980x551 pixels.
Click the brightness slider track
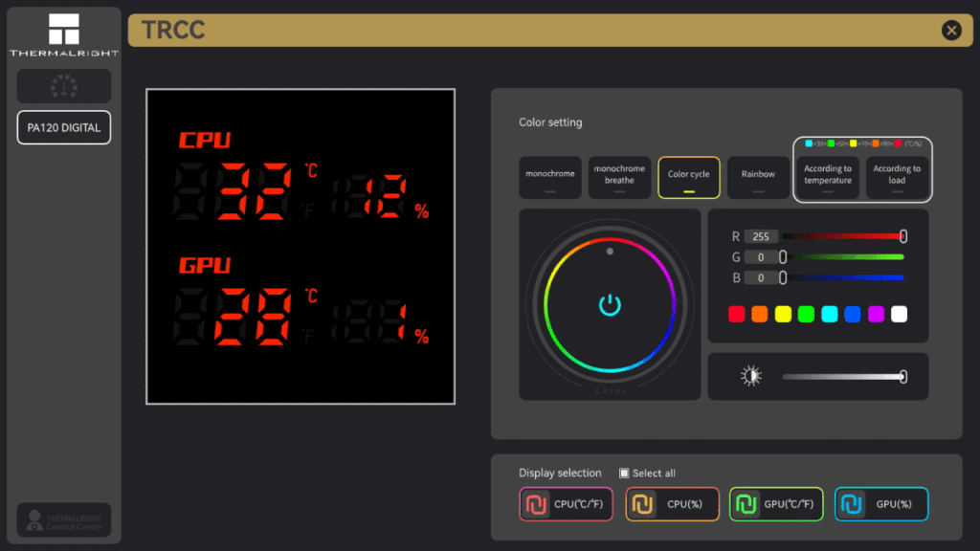(840, 376)
